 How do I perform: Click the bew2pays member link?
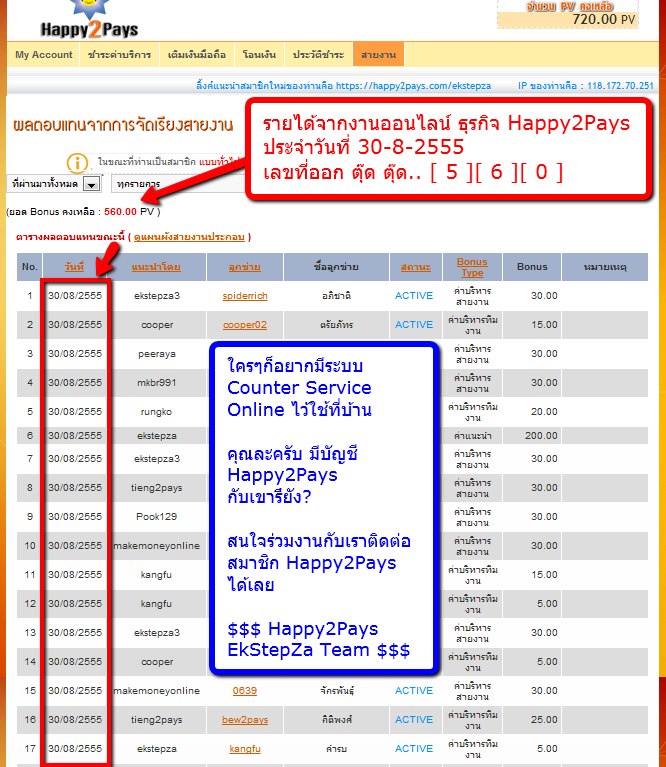245,720
